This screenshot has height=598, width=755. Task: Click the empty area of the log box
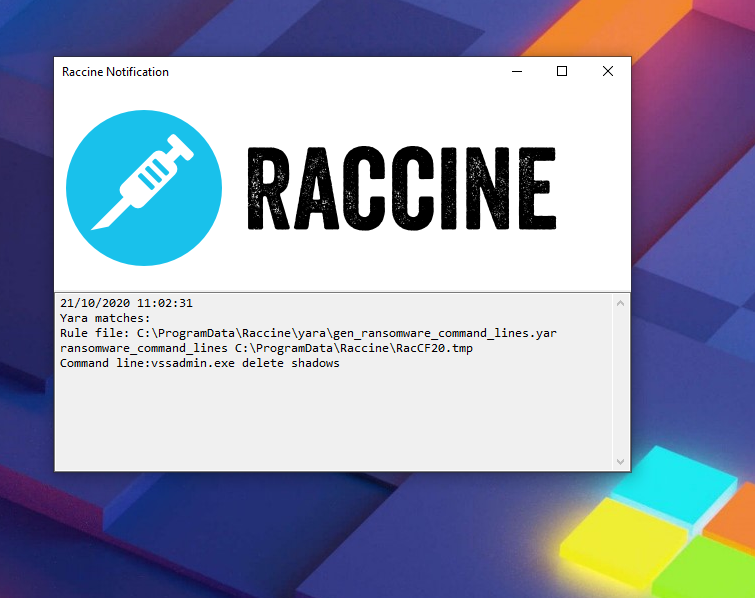pyautogui.click(x=330, y=420)
